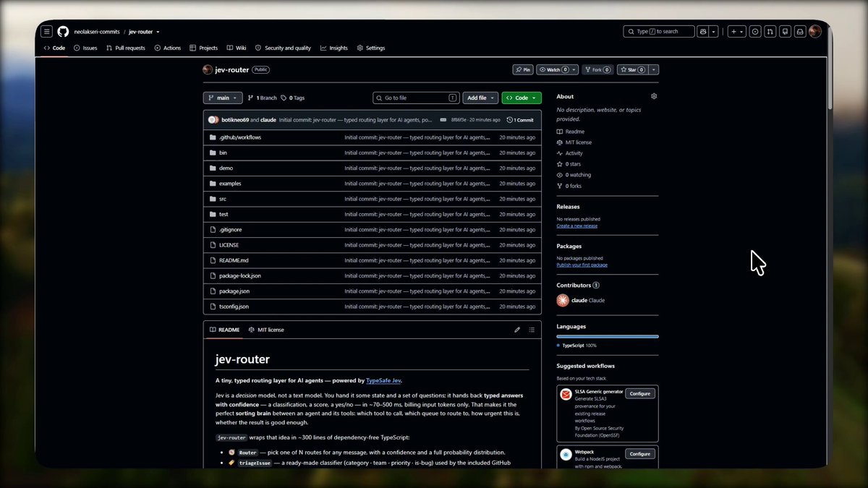The width and height of the screenshot is (868, 488).
Task: Click the Go to file search field
Action: click(x=417, y=98)
